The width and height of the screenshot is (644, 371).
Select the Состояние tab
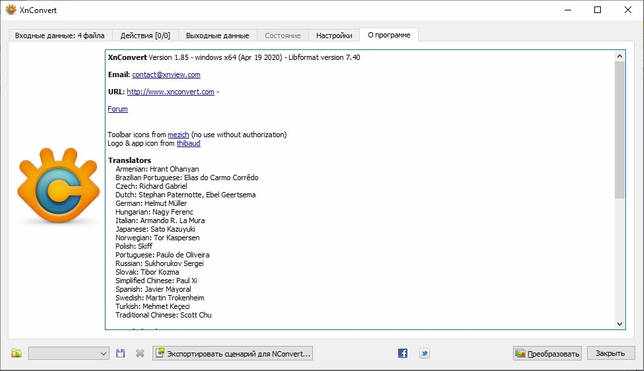click(x=283, y=36)
